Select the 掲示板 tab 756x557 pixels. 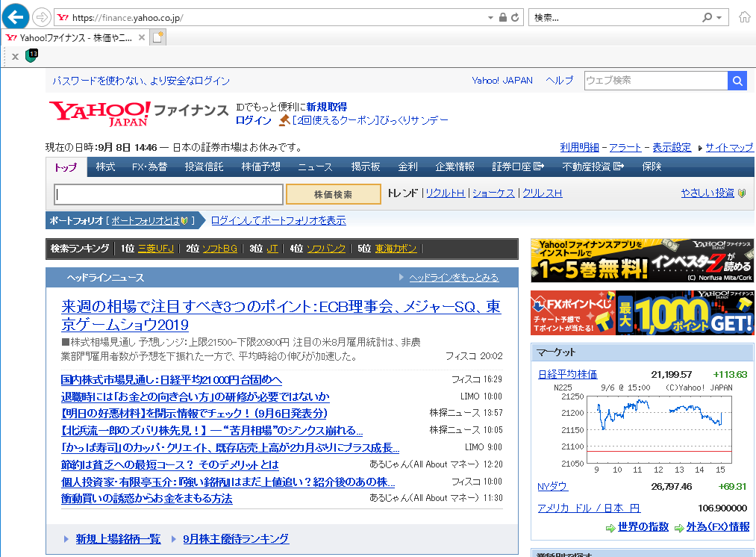pos(366,167)
